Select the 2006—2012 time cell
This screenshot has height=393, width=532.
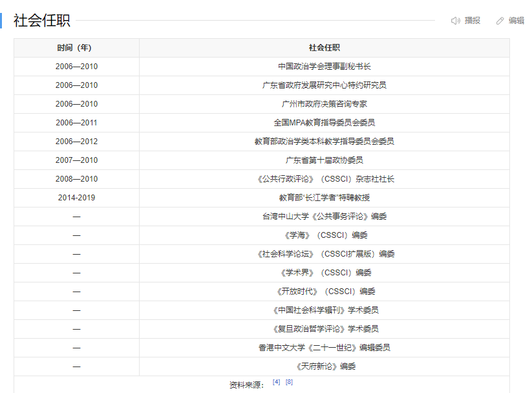click(x=76, y=142)
